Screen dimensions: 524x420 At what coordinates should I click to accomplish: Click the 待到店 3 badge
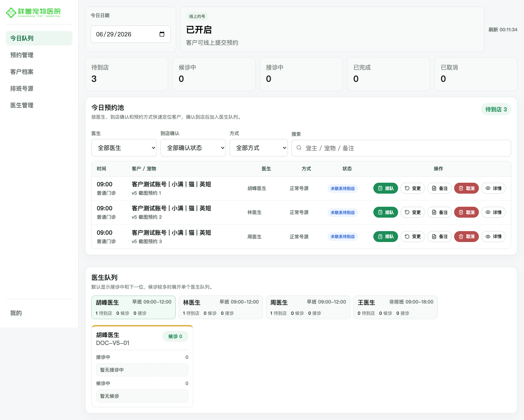coord(496,109)
